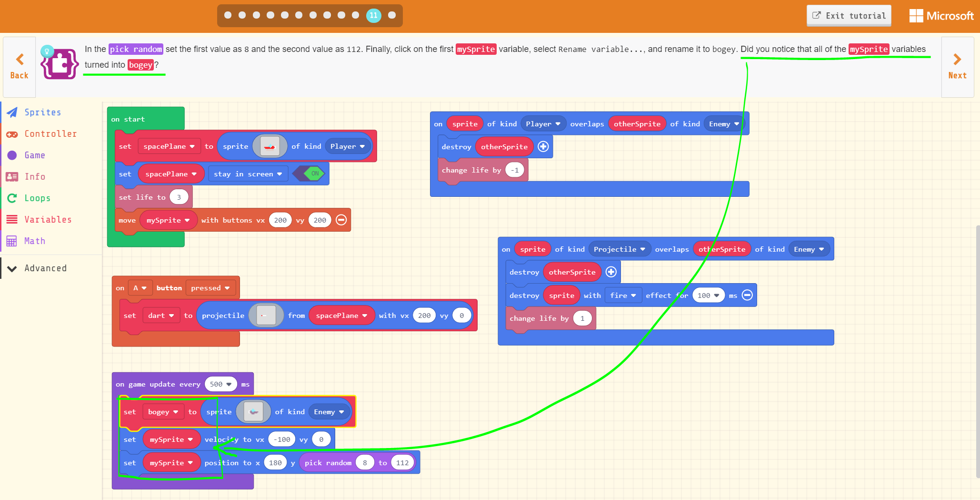
Task: Toggle the stay in screen ON switch
Action: 310,173
